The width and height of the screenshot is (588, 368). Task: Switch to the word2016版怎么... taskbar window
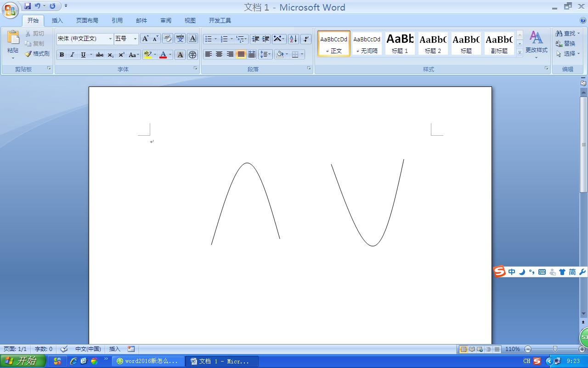[x=148, y=361]
